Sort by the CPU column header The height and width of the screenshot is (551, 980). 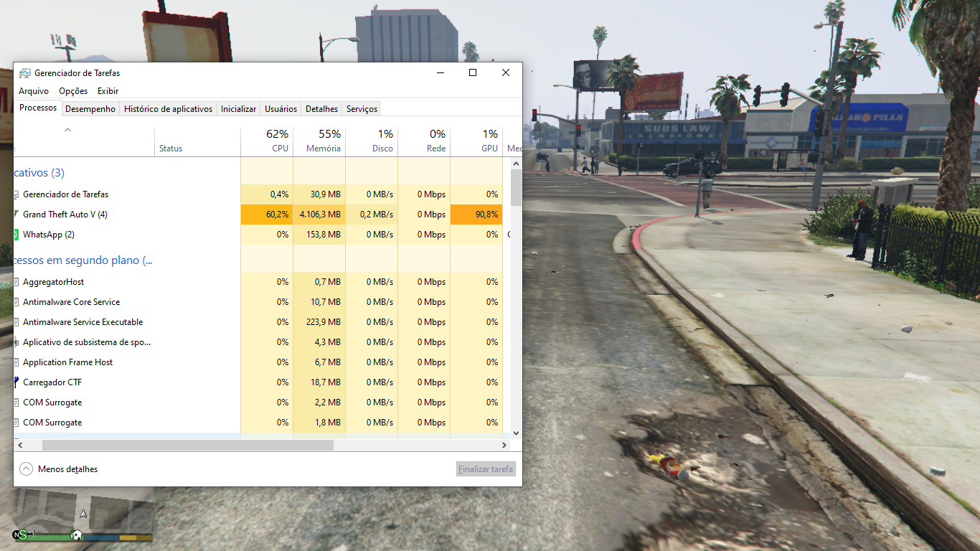click(267, 141)
